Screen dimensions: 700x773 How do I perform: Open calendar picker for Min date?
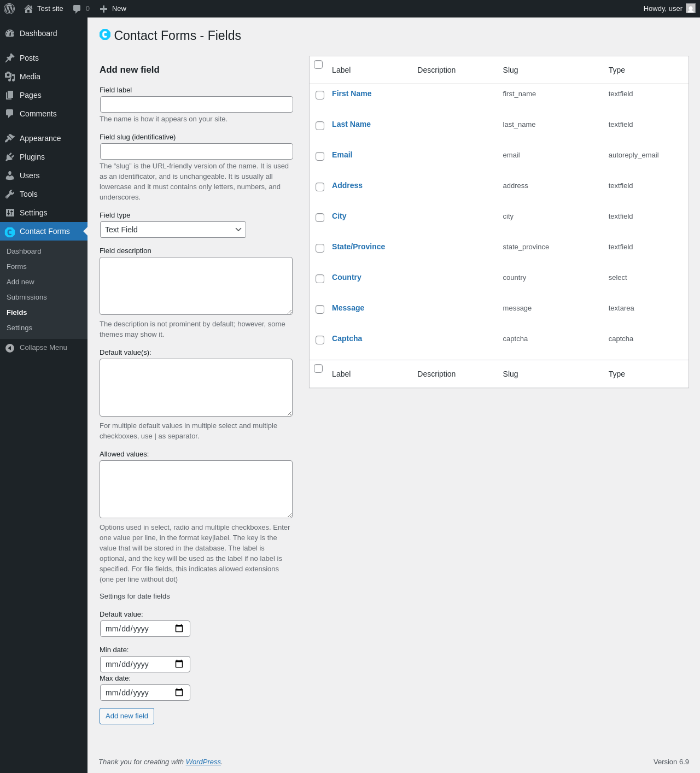(x=179, y=664)
